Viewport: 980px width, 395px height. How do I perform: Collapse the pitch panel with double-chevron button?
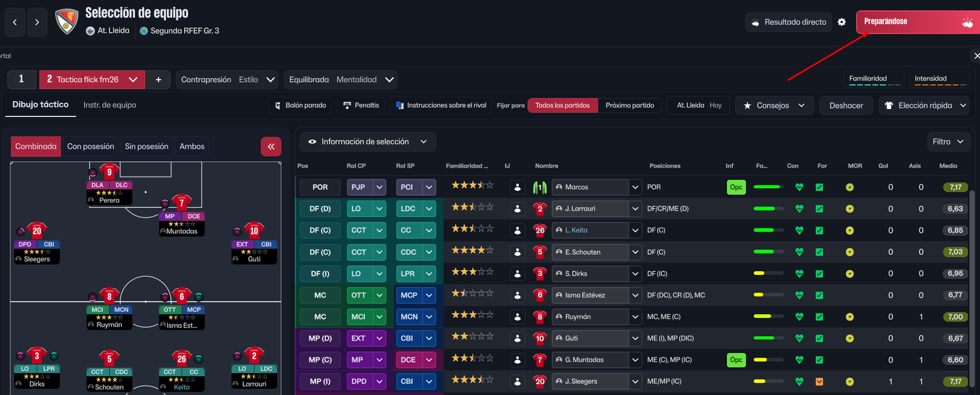coord(271,146)
